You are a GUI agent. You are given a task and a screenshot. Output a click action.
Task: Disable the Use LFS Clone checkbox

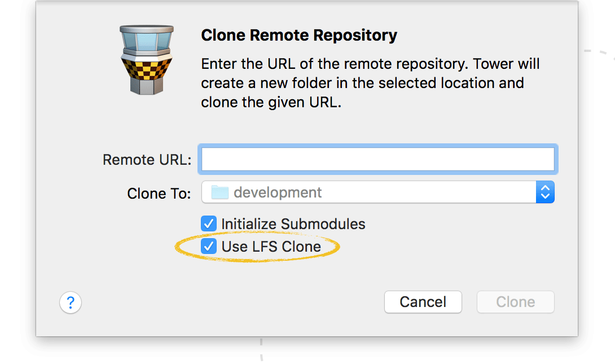pos(209,247)
